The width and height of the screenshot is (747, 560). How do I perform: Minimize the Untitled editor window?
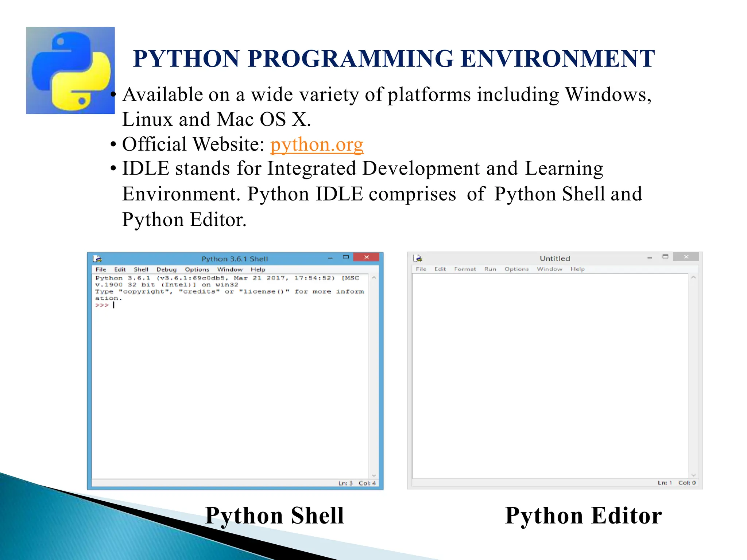(650, 257)
